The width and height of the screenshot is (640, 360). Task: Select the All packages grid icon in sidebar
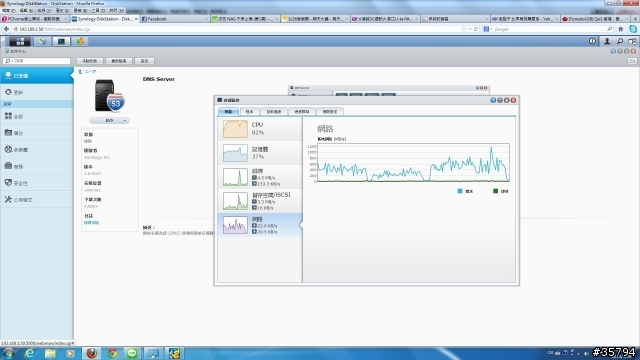pos(8,116)
